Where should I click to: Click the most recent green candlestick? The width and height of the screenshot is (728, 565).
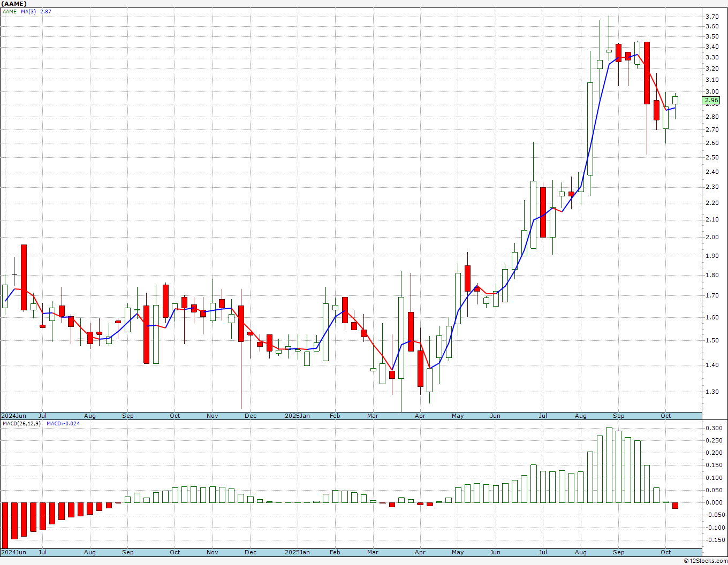pos(676,100)
